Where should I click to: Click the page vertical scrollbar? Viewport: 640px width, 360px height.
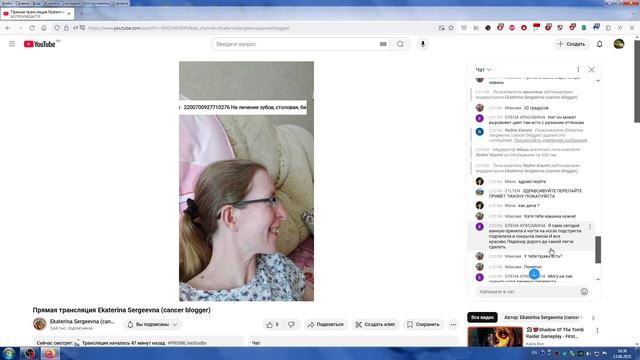pos(637,82)
